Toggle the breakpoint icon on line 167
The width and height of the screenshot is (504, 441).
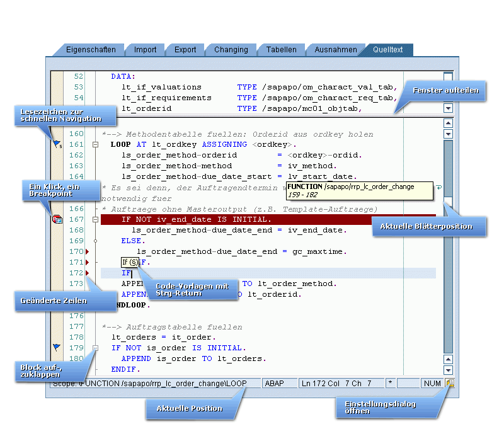click(x=57, y=219)
